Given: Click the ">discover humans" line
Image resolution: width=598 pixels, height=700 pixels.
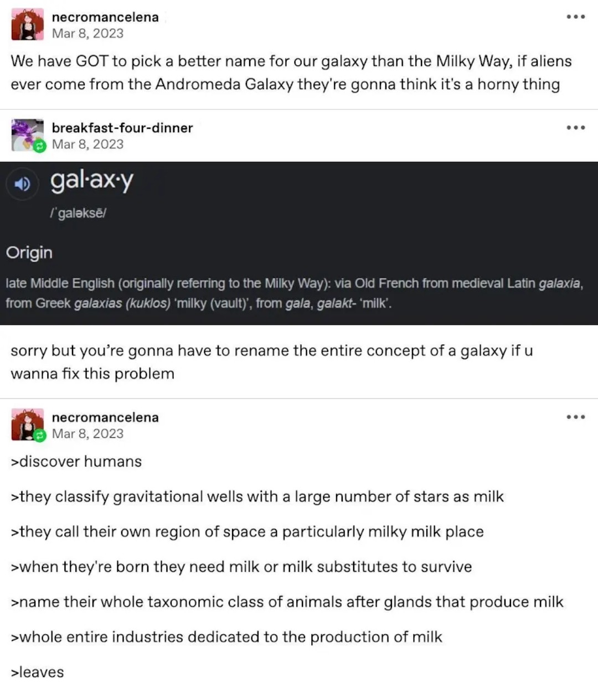Looking at the screenshot, I should 76,462.
